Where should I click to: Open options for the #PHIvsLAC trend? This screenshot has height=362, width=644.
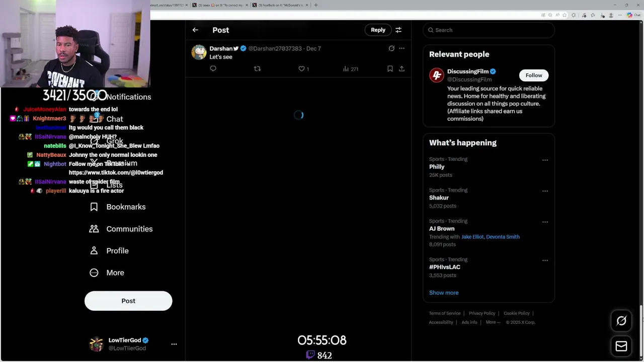click(x=545, y=260)
